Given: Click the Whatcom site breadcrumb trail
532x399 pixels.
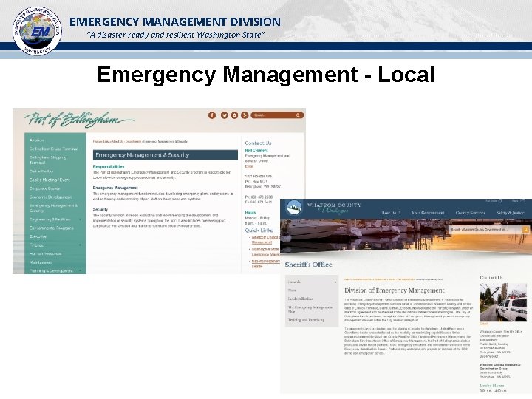Looking at the screenshot, I should tap(394, 279).
